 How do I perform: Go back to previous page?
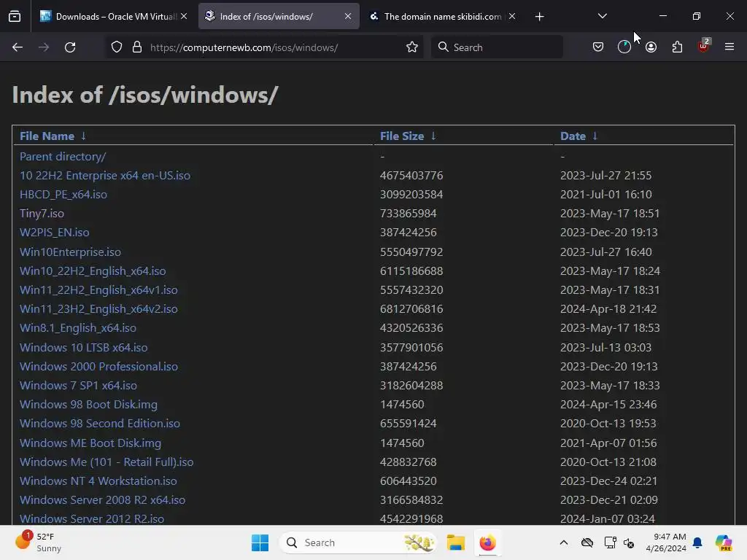point(18,47)
